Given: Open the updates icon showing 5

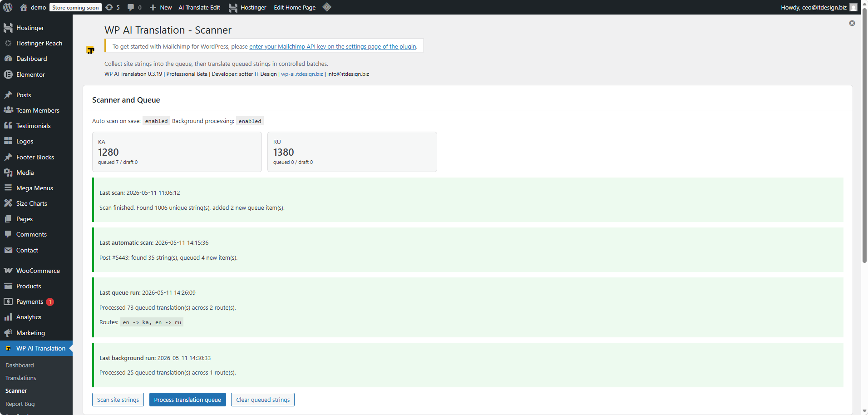Looking at the screenshot, I should (109, 7).
